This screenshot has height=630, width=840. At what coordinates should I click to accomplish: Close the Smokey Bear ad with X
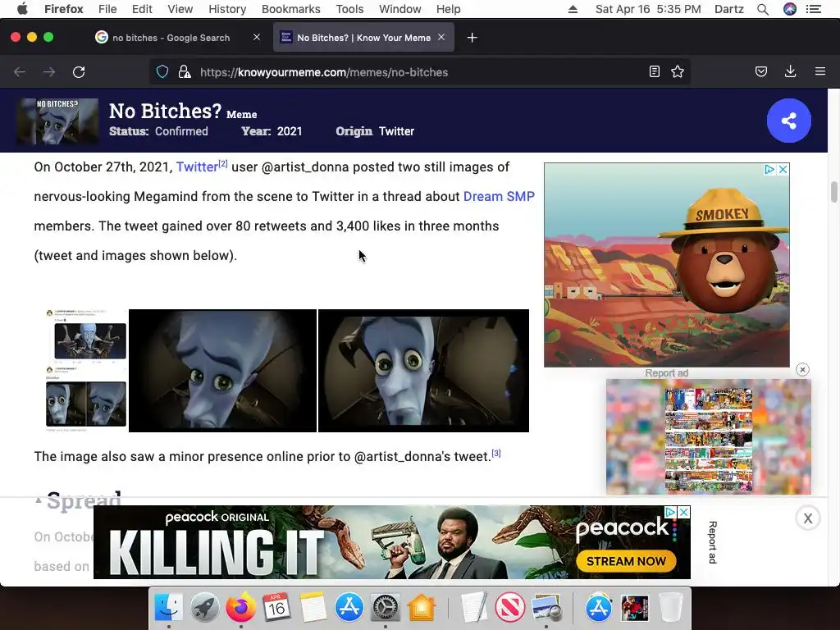(783, 169)
